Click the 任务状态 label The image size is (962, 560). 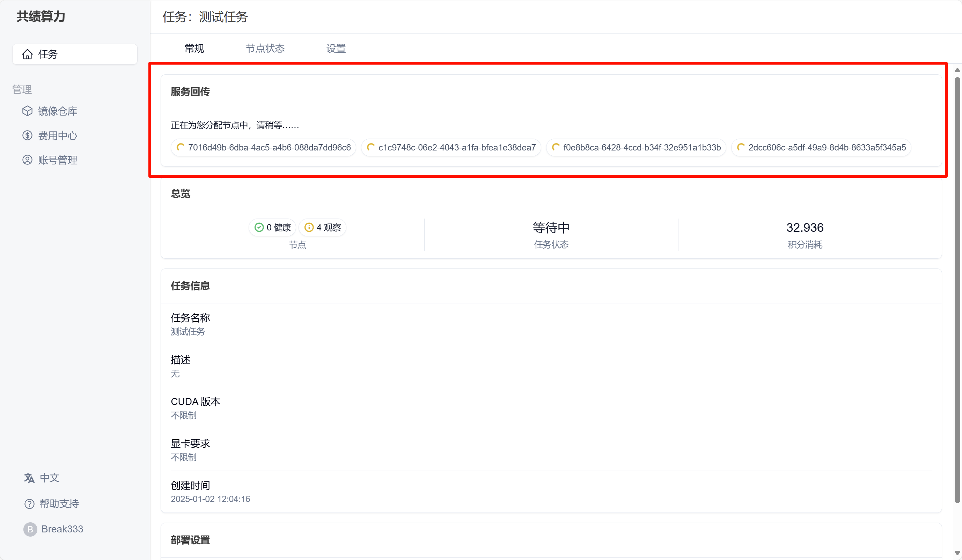coord(551,245)
